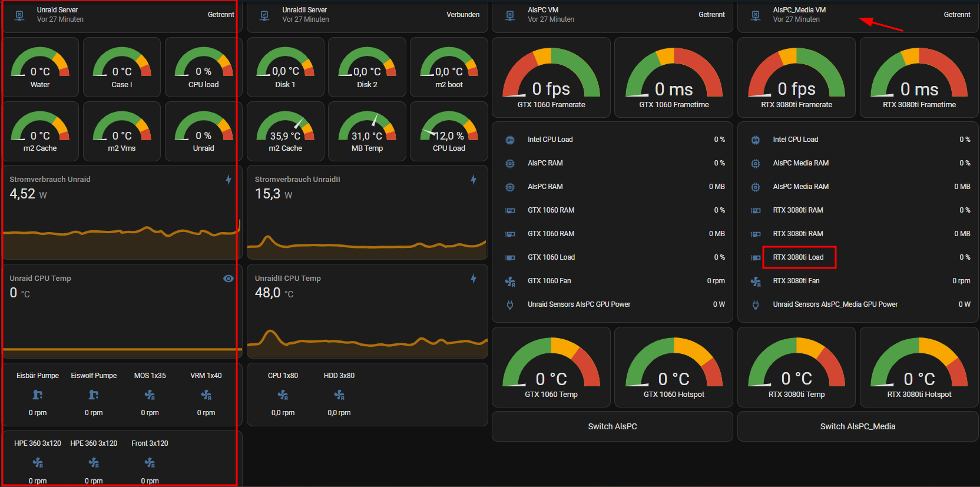Click the MOS 1x35 fan icon
Image resolution: width=980 pixels, height=487 pixels.
point(150,395)
